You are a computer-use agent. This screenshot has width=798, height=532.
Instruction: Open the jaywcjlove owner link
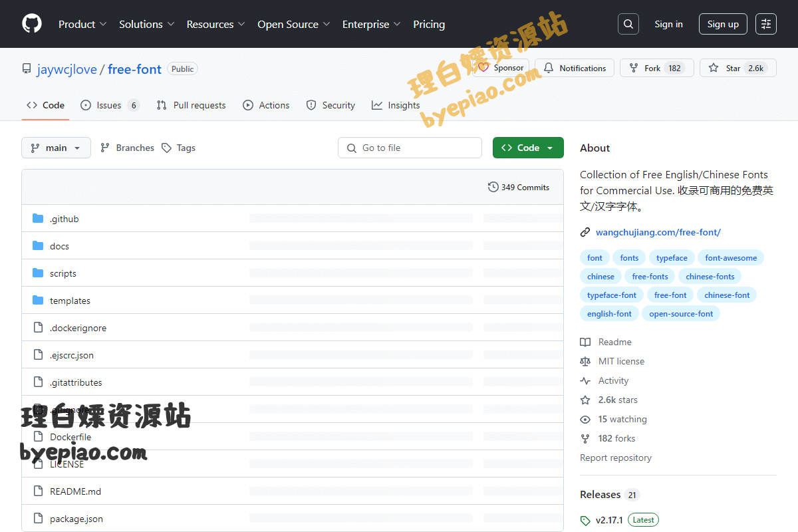point(66,69)
